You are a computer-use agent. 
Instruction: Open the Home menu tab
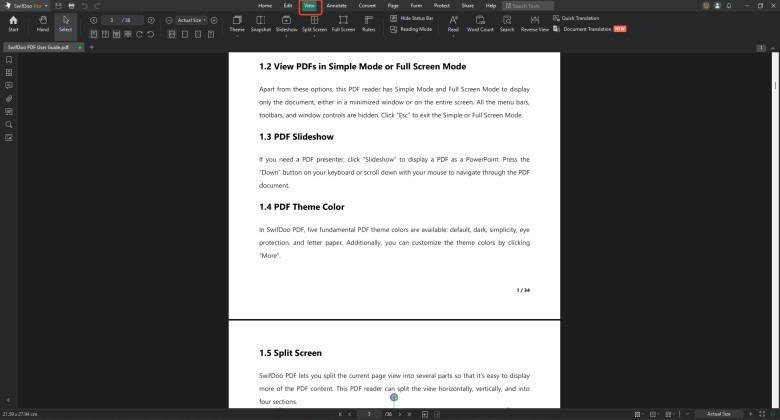(x=265, y=6)
